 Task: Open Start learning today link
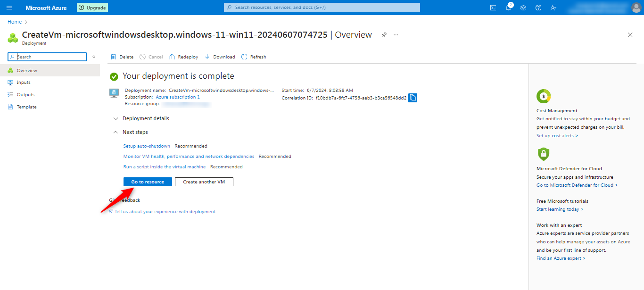coord(560,209)
